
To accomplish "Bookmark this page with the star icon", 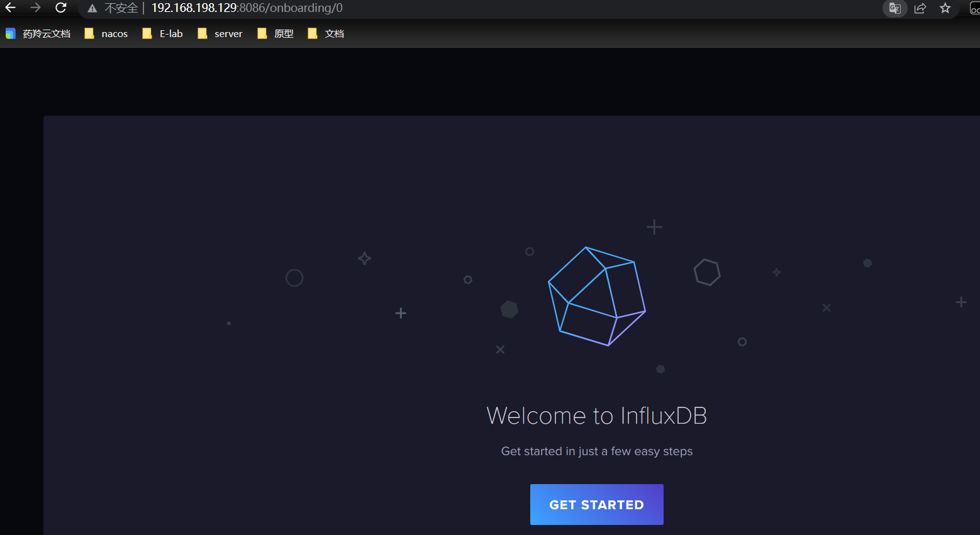I will [x=945, y=8].
